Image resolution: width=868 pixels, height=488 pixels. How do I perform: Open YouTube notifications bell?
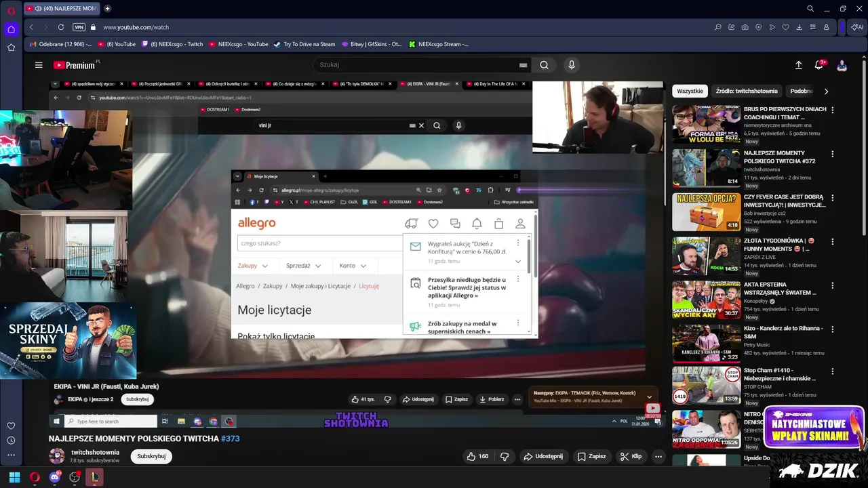tap(818, 65)
